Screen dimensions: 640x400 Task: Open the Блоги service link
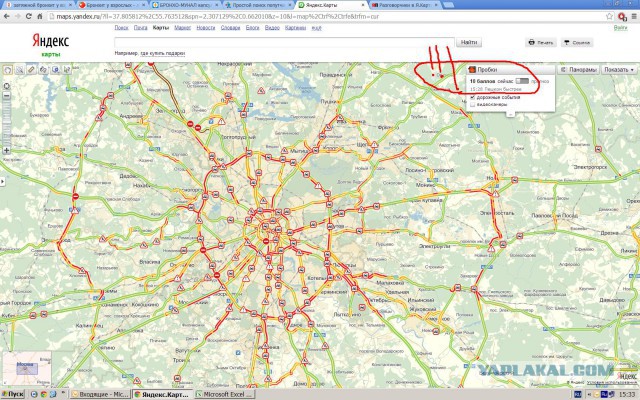click(253, 28)
